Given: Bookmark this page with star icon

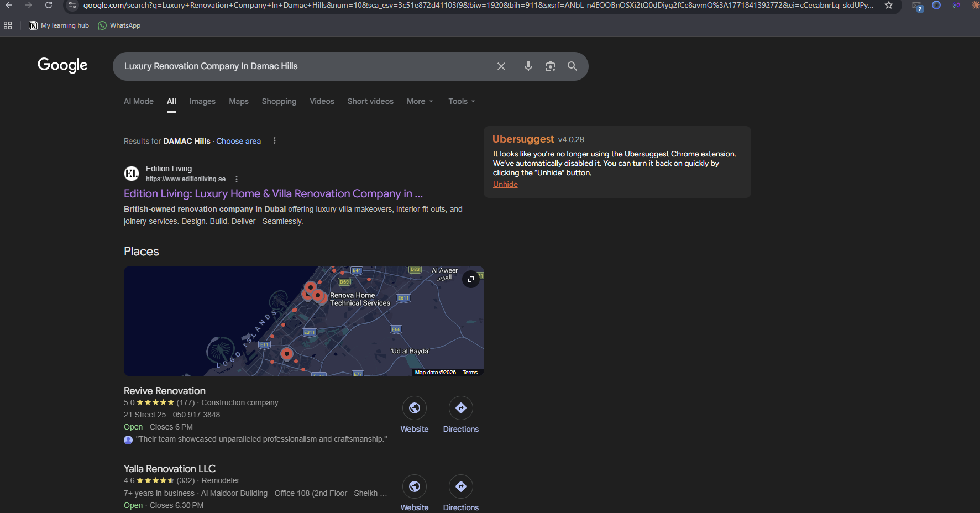Looking at the screenshot, I should click(x=889, y=5).
